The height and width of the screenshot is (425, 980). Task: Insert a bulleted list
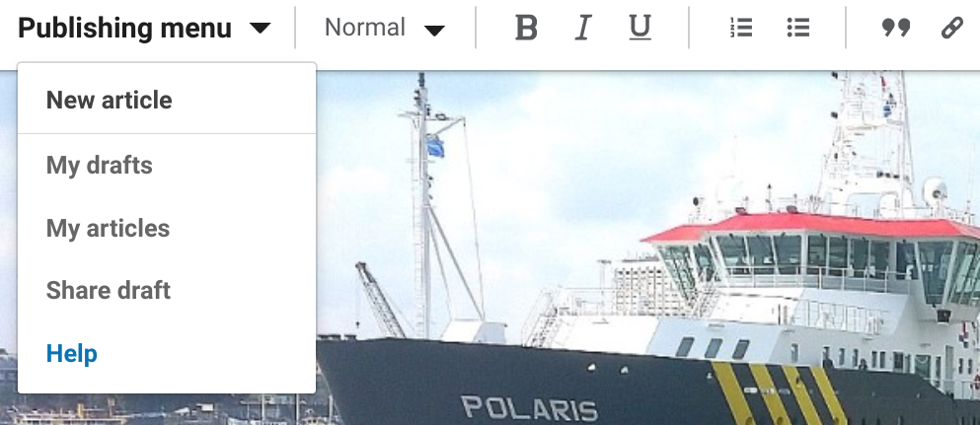click(x=798, y=28)
